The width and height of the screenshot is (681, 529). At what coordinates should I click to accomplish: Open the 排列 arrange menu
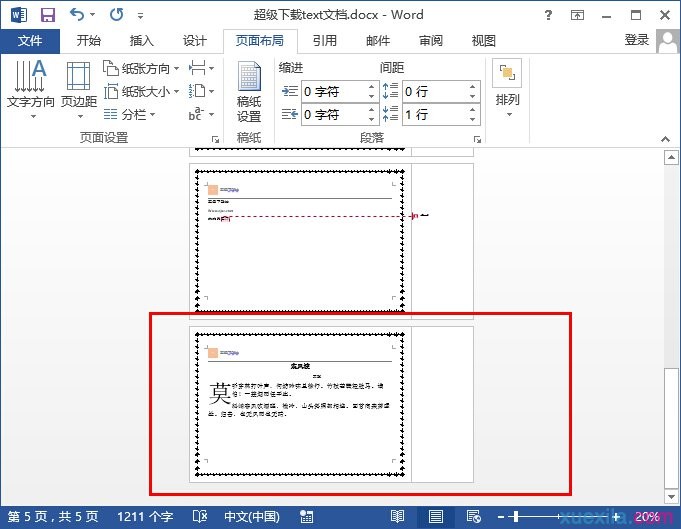[507, 89]
